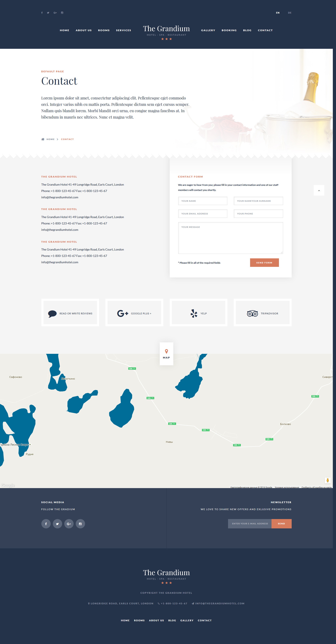Click the CONTACT breadcrumb item
The image size is (336, 644).
[67, 139]
